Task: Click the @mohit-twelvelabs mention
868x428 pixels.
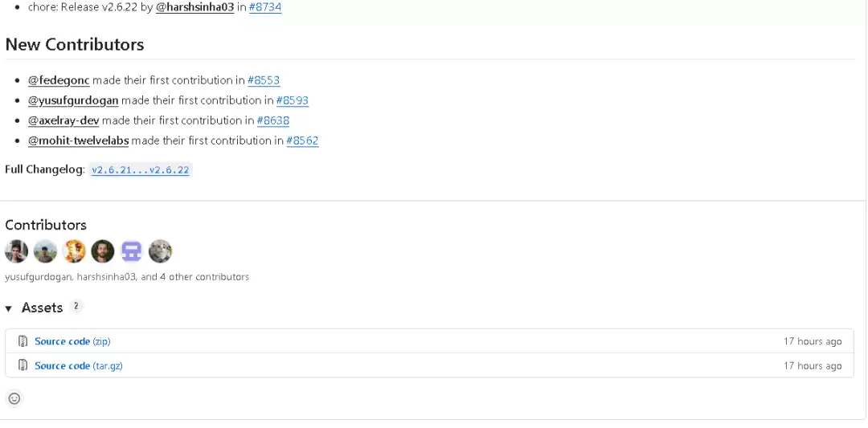Action: (79, 141)
